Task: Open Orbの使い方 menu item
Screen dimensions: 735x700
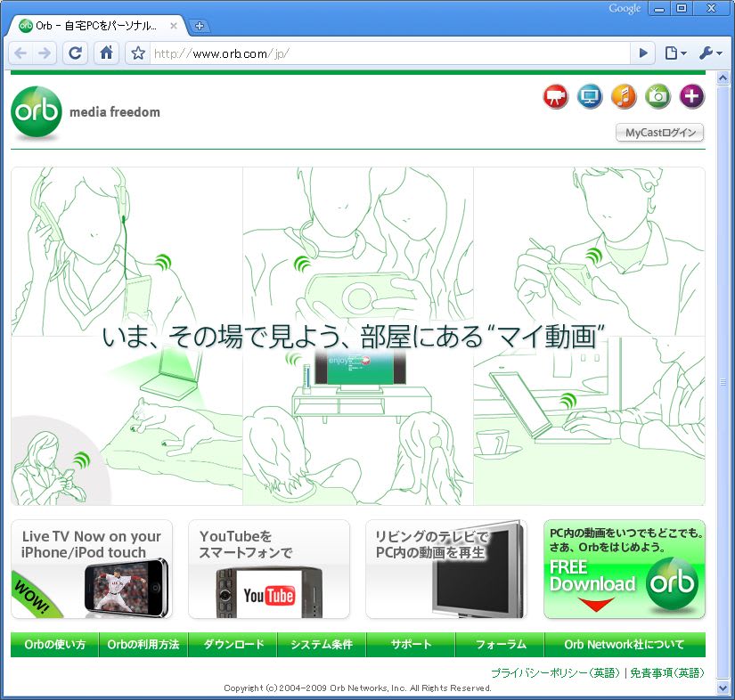Action: 55,644
